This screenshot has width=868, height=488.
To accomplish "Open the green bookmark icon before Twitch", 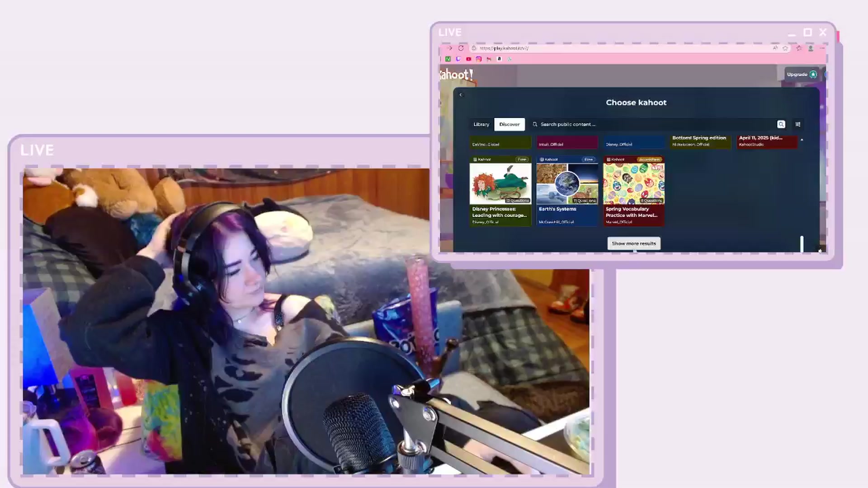I will click(448, 59).
